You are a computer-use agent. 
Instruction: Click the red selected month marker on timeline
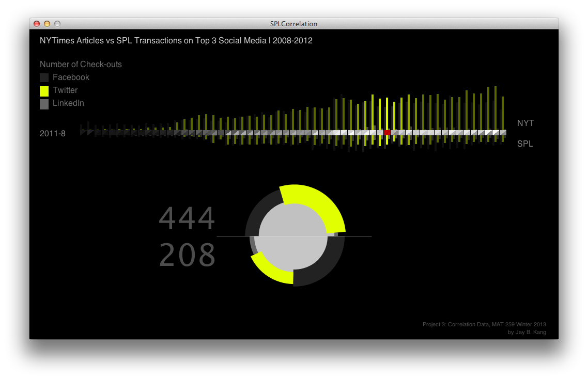(387, 133)
